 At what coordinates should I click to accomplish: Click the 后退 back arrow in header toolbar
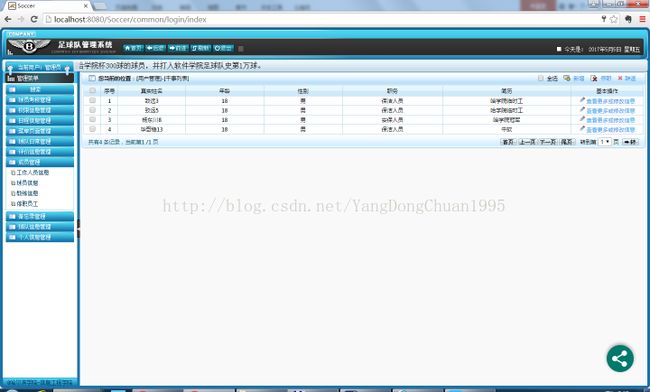point(150,48)
